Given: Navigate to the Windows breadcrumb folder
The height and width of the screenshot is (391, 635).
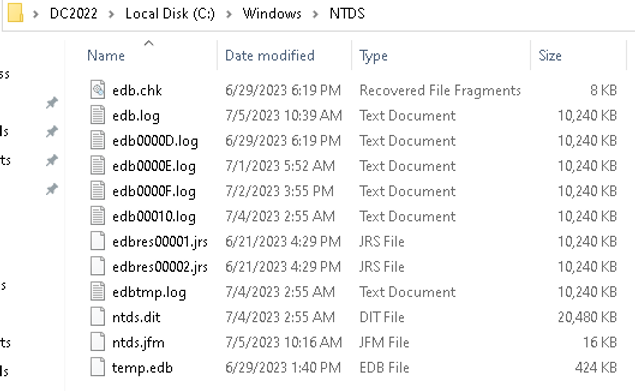Looking at the screenshot, I should coord(272,13).
